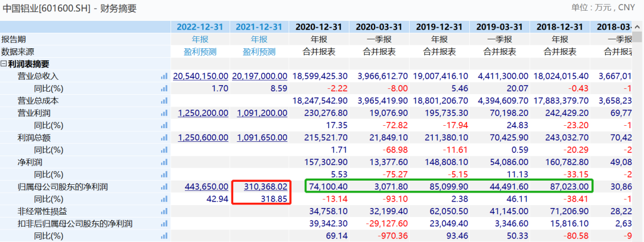Open chart icon for 非经常性损益 row
This screenshot has height=242, width=644.
click(165, 212)
